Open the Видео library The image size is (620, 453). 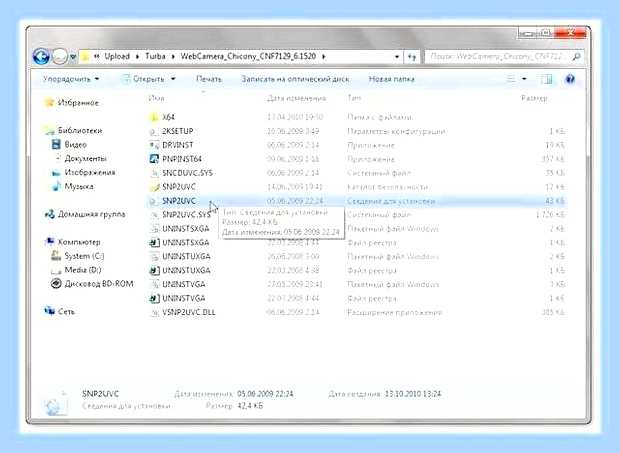(x=75, y=145)
